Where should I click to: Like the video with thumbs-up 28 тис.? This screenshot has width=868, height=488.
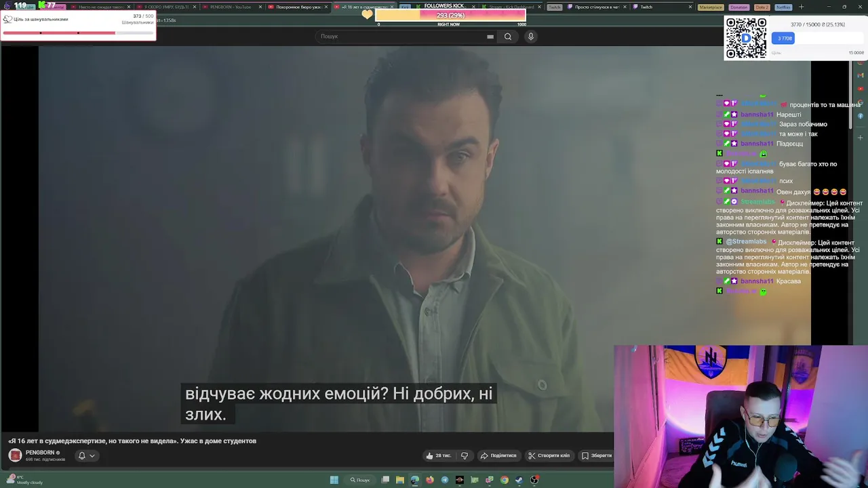438,455
